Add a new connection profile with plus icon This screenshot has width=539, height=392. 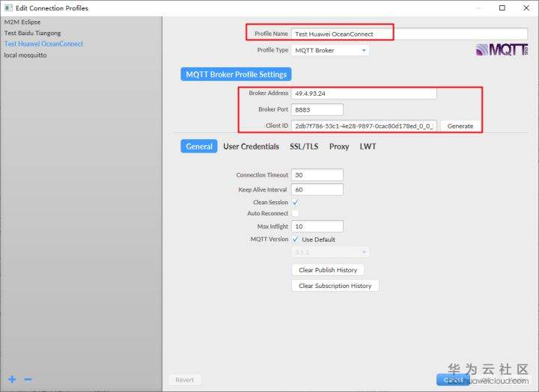click(x=13, y=379)
